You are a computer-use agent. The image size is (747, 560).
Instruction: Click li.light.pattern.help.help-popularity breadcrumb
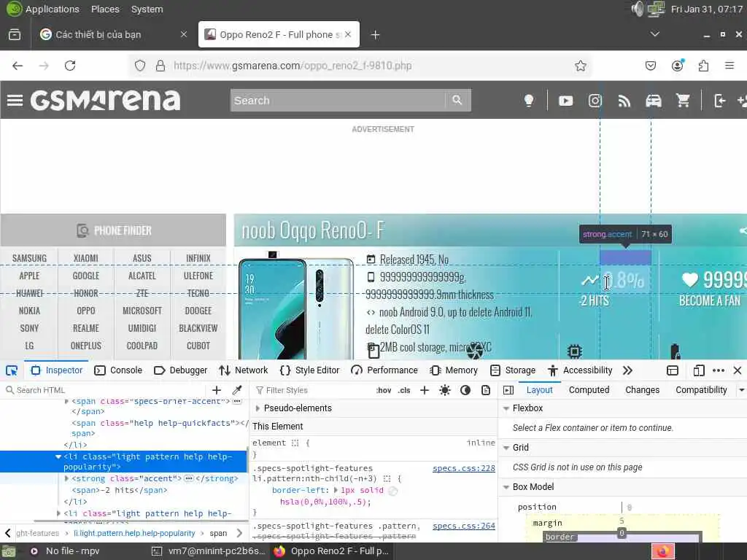pyautogui.click(x=134, y=533)
